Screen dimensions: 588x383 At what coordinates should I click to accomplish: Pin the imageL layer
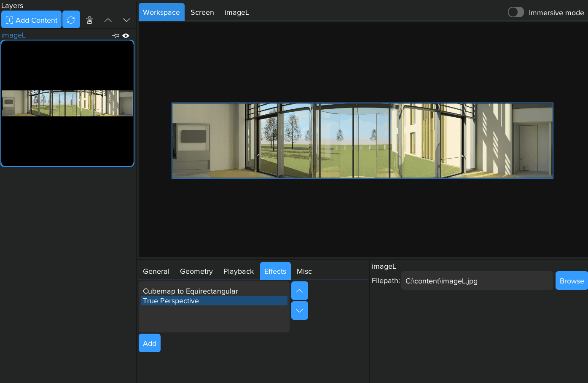pyautogui.click(x=116, y=36)
